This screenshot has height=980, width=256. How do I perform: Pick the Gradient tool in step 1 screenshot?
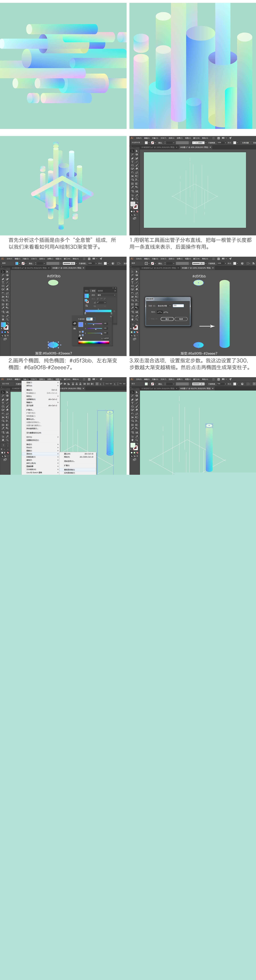[137, 184]
